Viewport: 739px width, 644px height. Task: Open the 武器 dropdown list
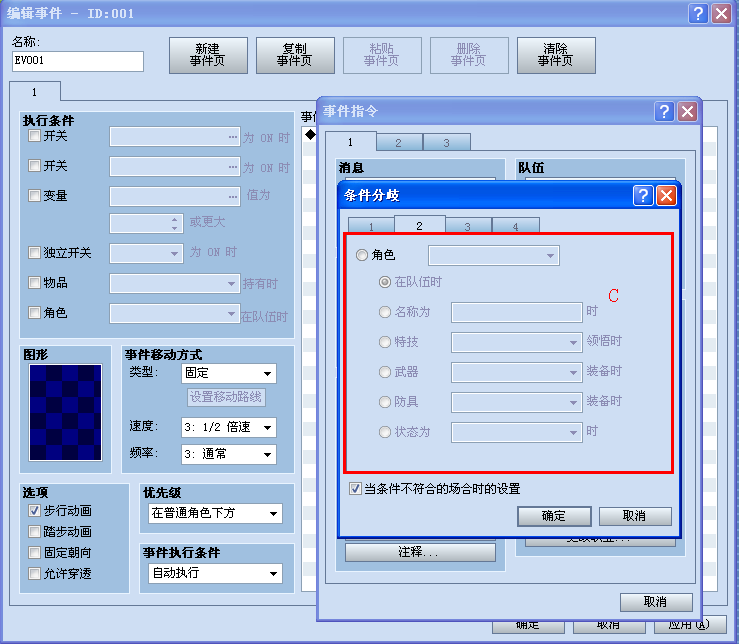click(517, 372)
